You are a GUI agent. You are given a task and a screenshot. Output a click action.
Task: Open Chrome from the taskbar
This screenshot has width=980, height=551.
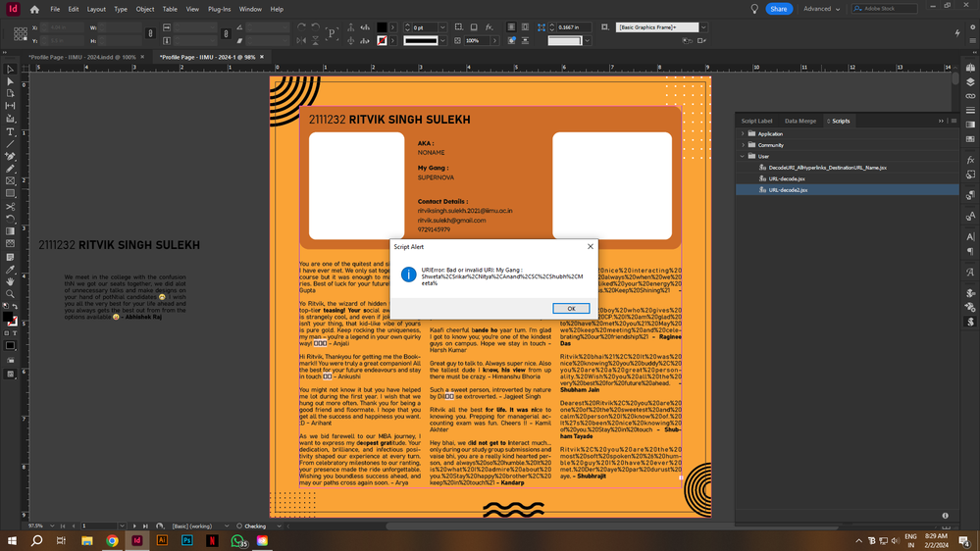point(112,540)
